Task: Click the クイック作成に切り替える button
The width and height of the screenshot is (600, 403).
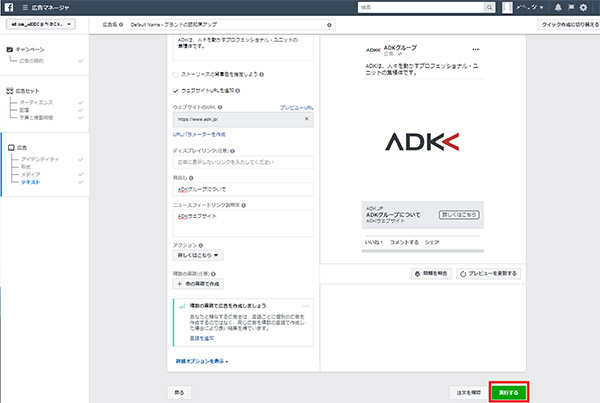Action: click(569, 24)
